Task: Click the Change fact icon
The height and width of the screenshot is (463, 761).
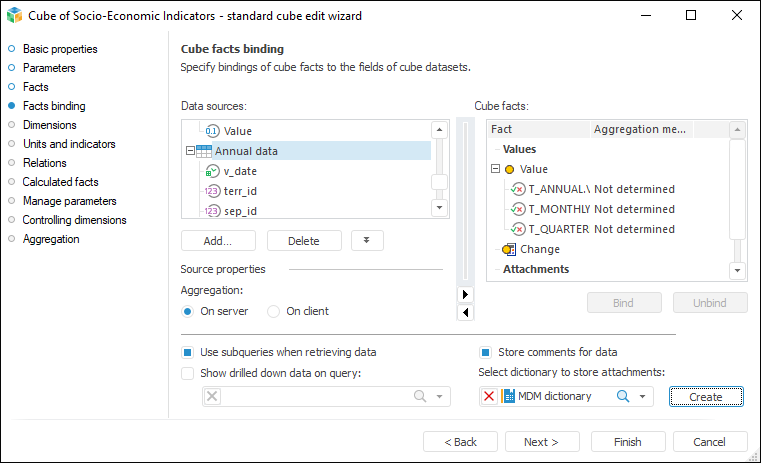Action: 509,249
